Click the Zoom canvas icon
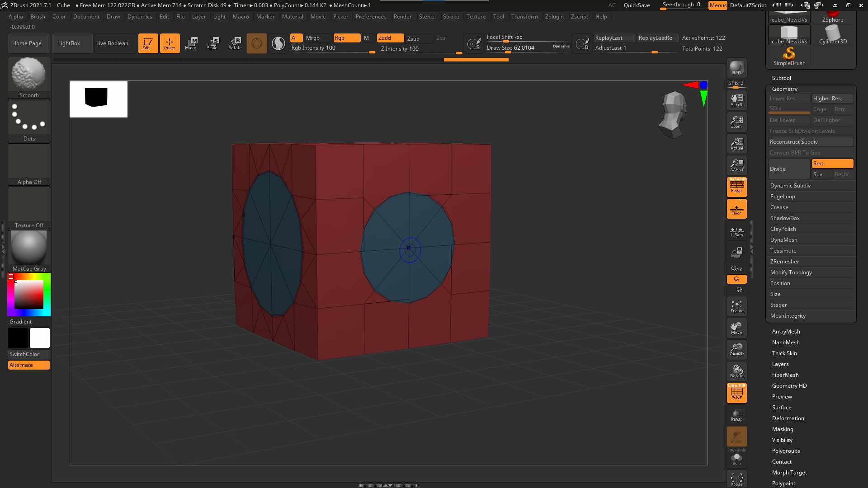Screen dimensions: 868x488 pos(736,122)
